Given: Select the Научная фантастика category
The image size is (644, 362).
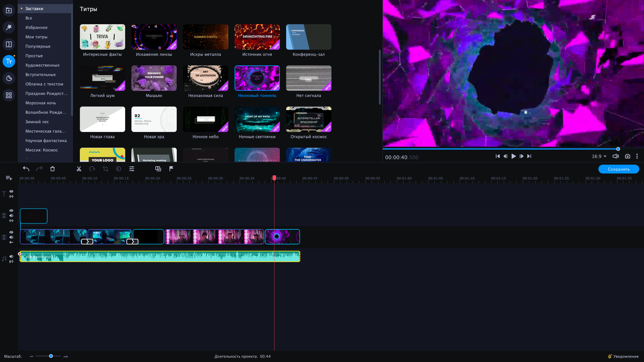Looking at the screenshot, I should point(46,140).
